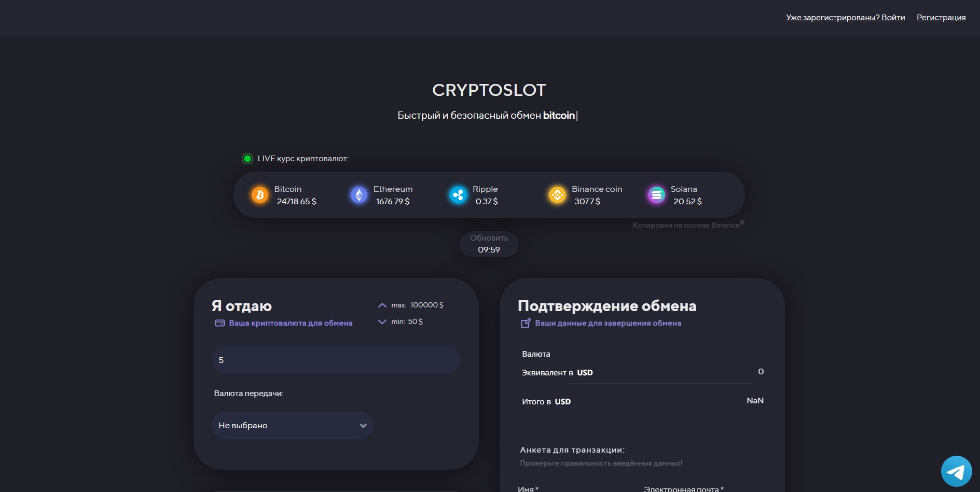Screen dimensions: 980x492
Task: Click the card icon by 'Ваша криптовалюта'
Action: 220,323
